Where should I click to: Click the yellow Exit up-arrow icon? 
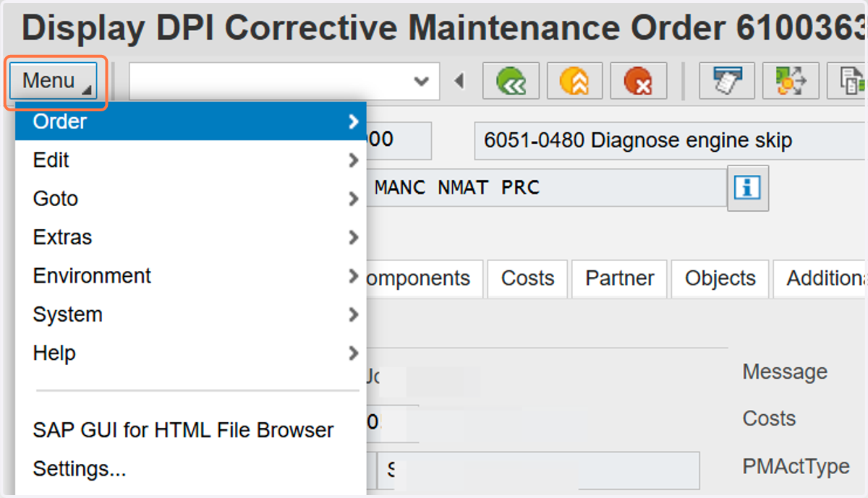coord(575,81)
